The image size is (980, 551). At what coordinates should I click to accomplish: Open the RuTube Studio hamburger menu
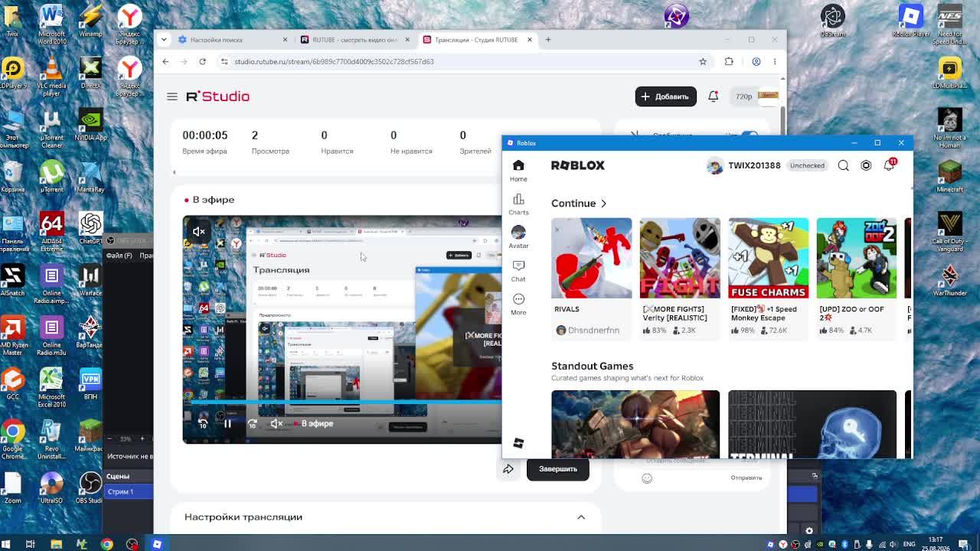(172, 96)
